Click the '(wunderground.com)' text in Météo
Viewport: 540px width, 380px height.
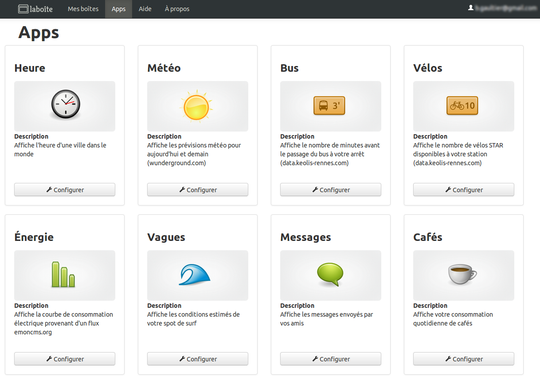(177, 163)
